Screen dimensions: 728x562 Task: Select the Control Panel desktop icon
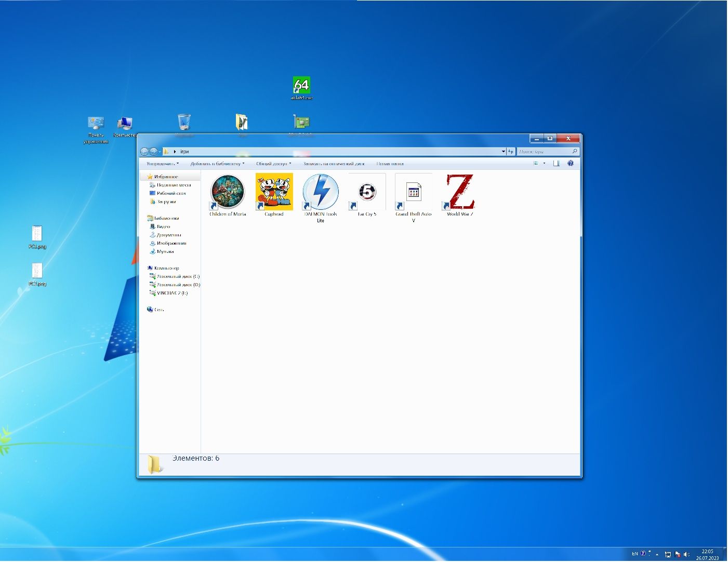click(x=96, y=130)
